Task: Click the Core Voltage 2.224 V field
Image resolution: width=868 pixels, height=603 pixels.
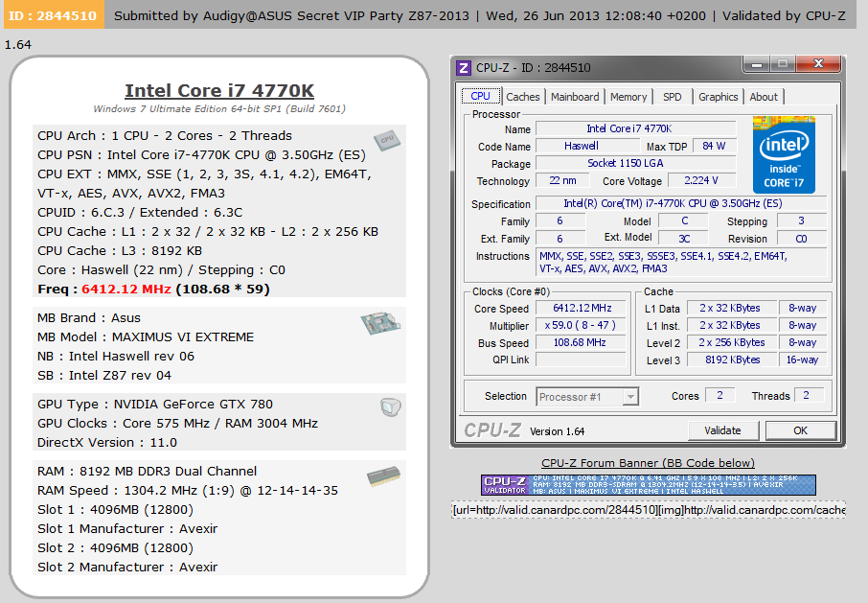Action: coord(701,180)
